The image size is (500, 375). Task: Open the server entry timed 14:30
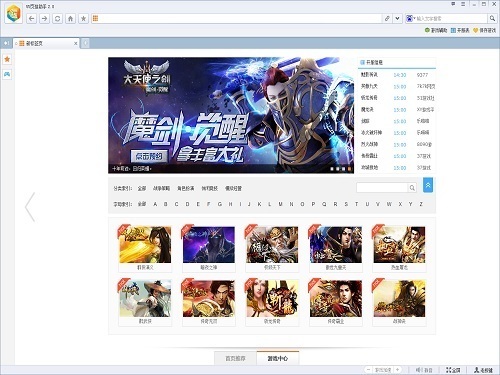tap(397, 75)
